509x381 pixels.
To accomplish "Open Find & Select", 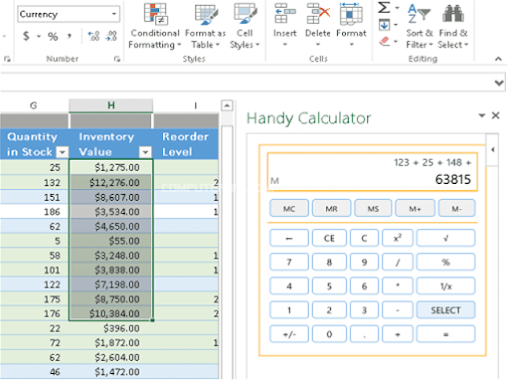I will coord(453,26).
